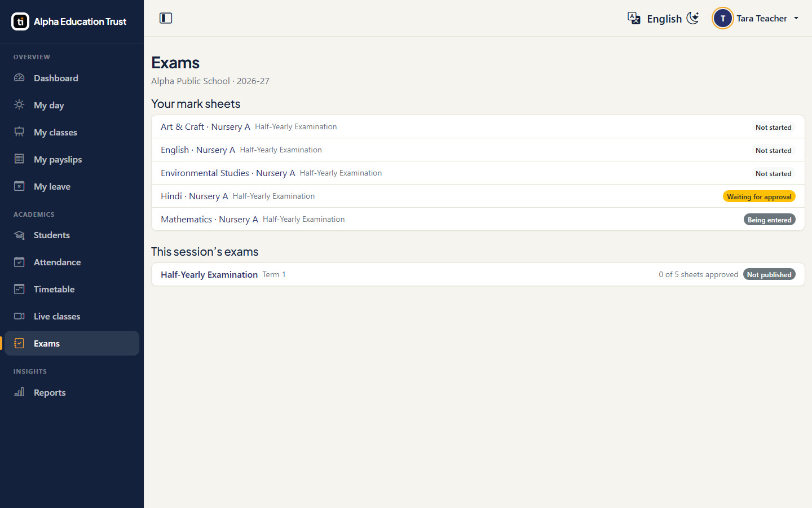The width and height of the screenshot is (812, 508).
Task: Open Environmental Studies Nursery A mark sheet
Action: point(478,173)
